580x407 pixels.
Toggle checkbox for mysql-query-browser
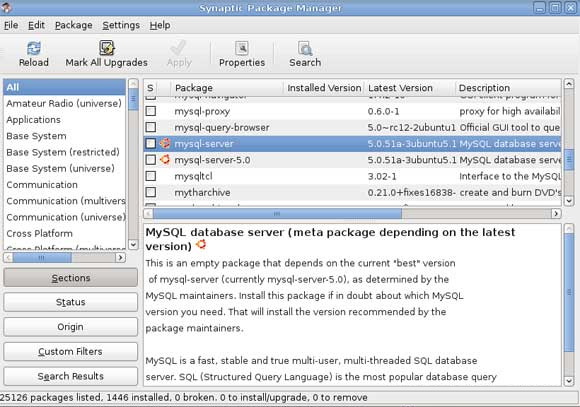[x=151, y=127]
